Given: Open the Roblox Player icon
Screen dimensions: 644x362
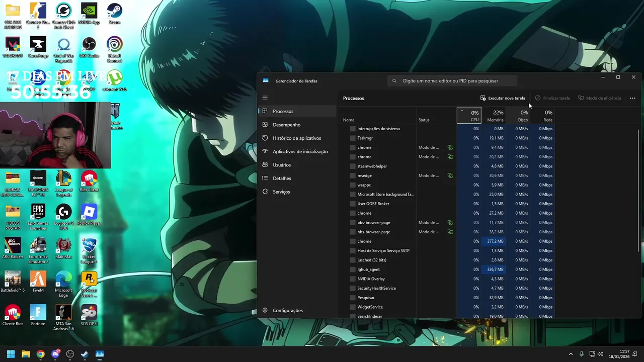Looking at the screenshot, I should [x=89, y=215].
